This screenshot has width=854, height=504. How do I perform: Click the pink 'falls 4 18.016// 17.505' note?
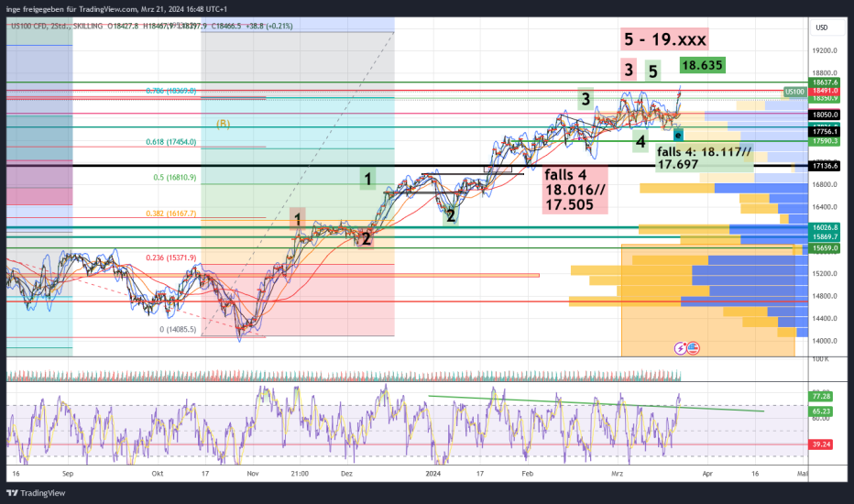click(x=574, y=190)
